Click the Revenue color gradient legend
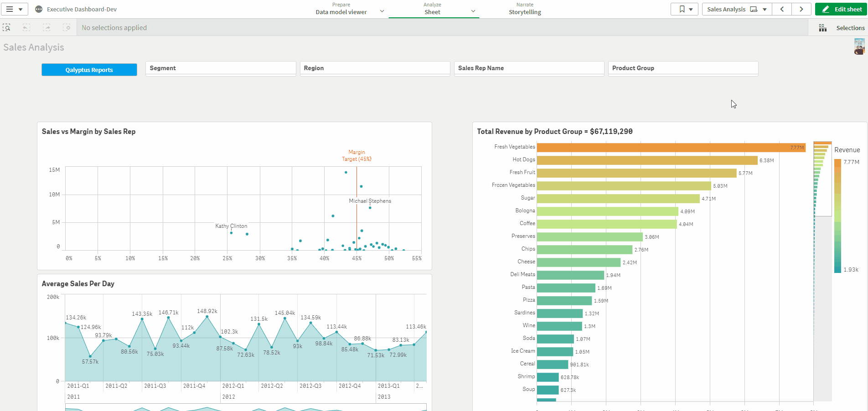 click(837, 214)
